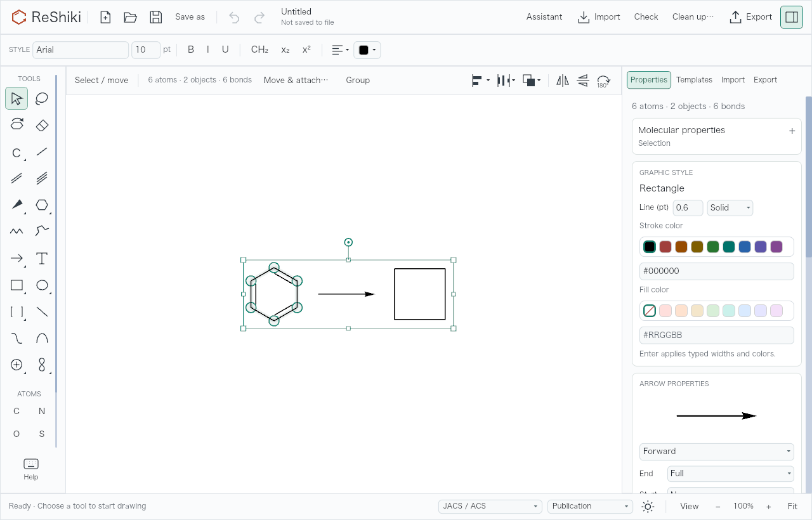Screen dimensions: 812x520
Task: Choose the benzene ring tool
Action: [42, 205]
